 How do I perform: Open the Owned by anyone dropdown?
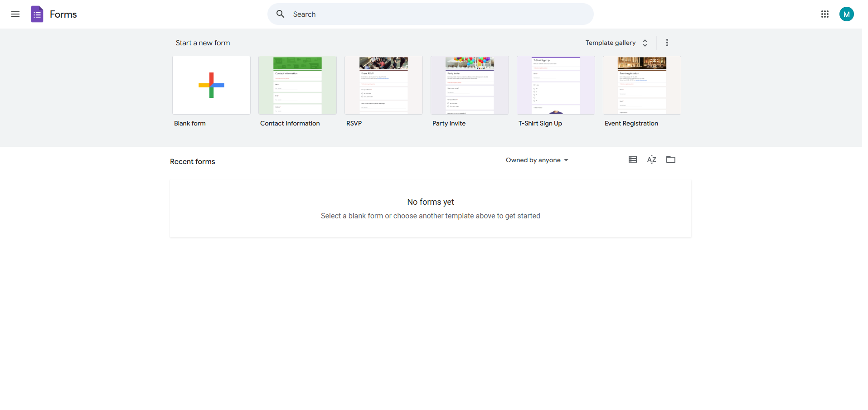pyautogui.click(x=537, y=160)
